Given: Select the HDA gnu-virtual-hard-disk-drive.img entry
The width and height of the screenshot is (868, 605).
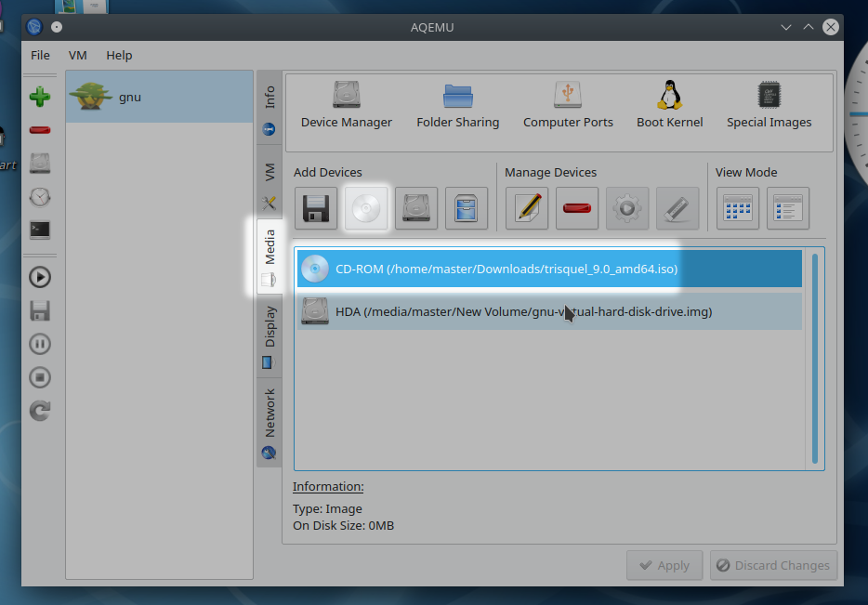Looking at the screenshot, I should pos(549,311).
